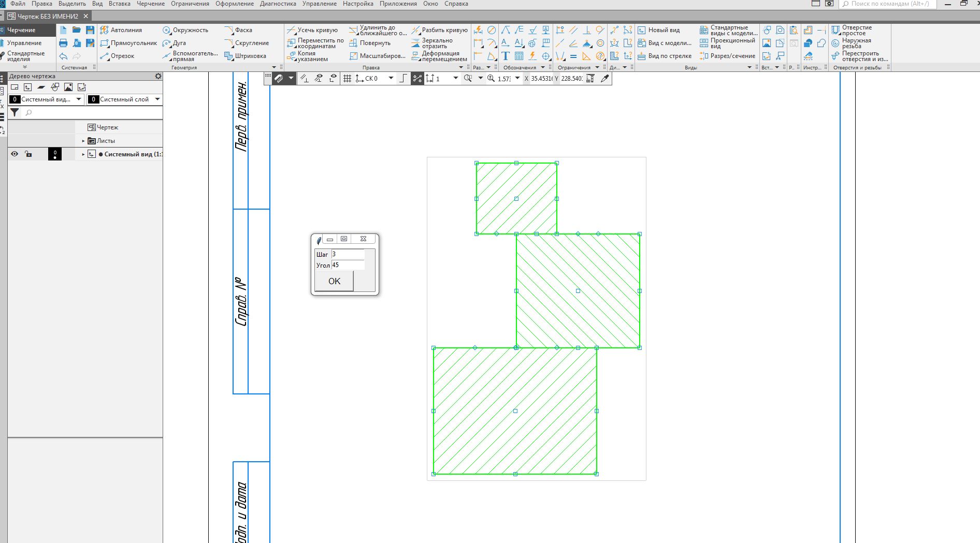980x543 pixels.
Task: Open the zoom scale 1.57 dropdown
Action: click(x=517, y=79)
